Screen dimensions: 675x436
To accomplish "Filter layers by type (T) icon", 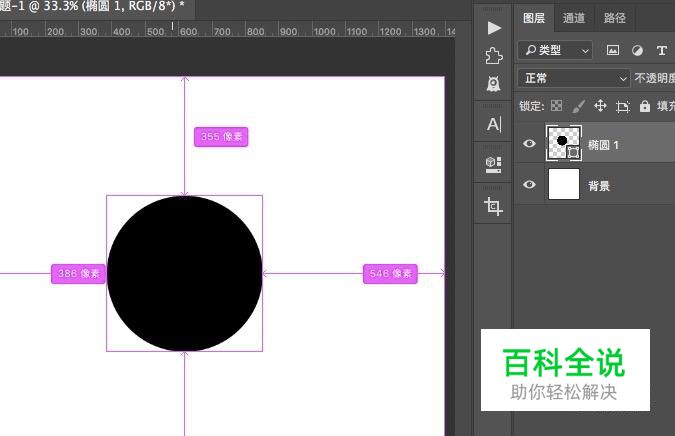I will 661,50.
